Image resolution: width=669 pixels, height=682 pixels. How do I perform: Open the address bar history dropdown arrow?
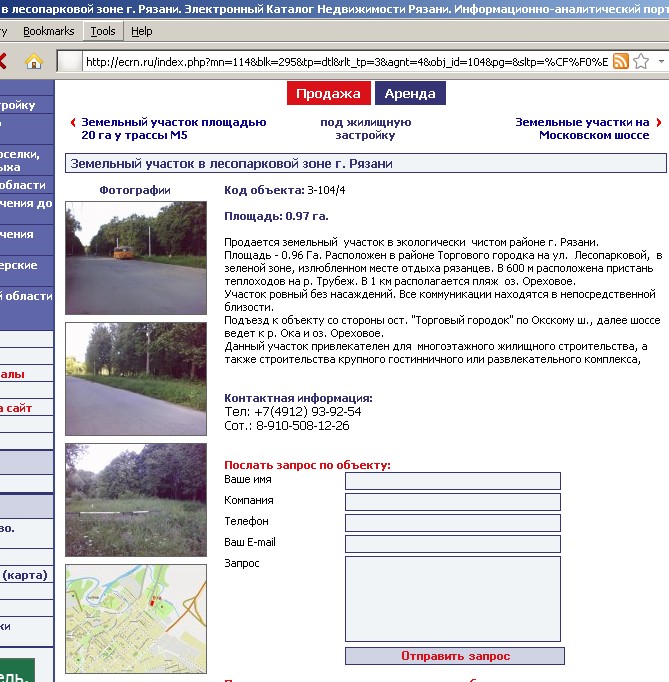[662, 62]
